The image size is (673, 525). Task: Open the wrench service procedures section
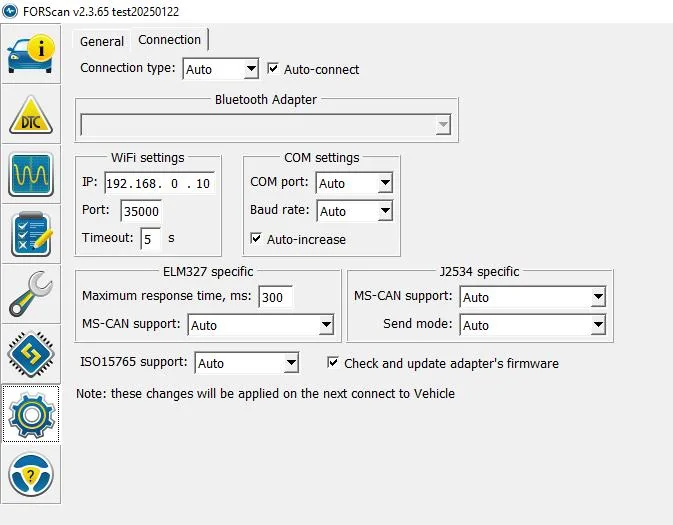pyautogui.click(x=31, y=294)
